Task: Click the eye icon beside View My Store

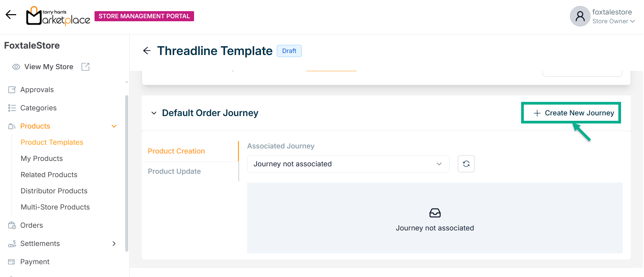Action: tap(16, 67)
